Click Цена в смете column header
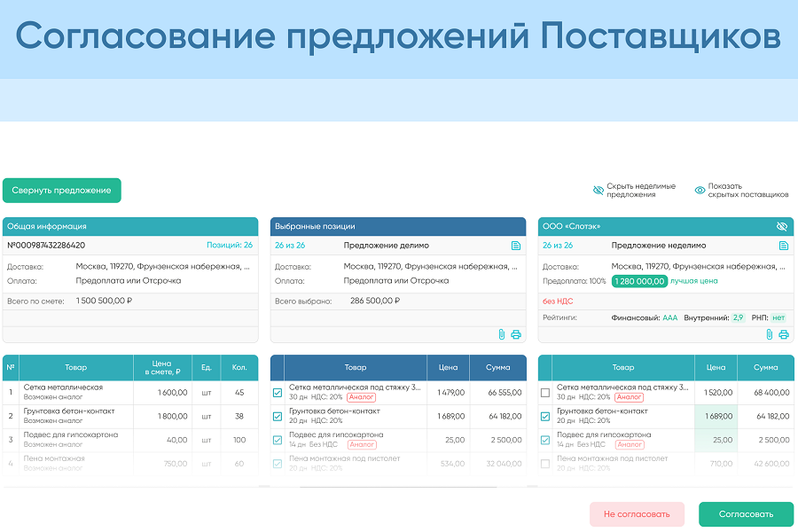The width and height of the screenshot is (798, 532). pos(161,367)
